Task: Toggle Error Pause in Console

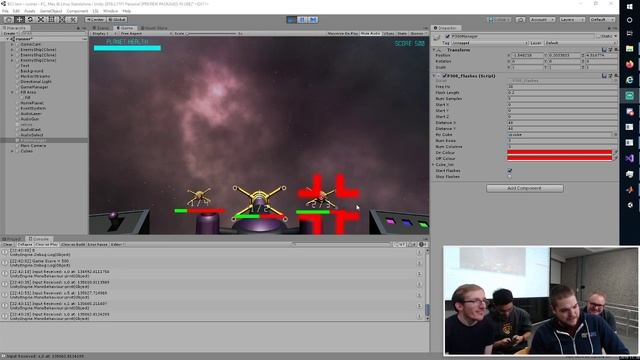Action: point(98,244)
